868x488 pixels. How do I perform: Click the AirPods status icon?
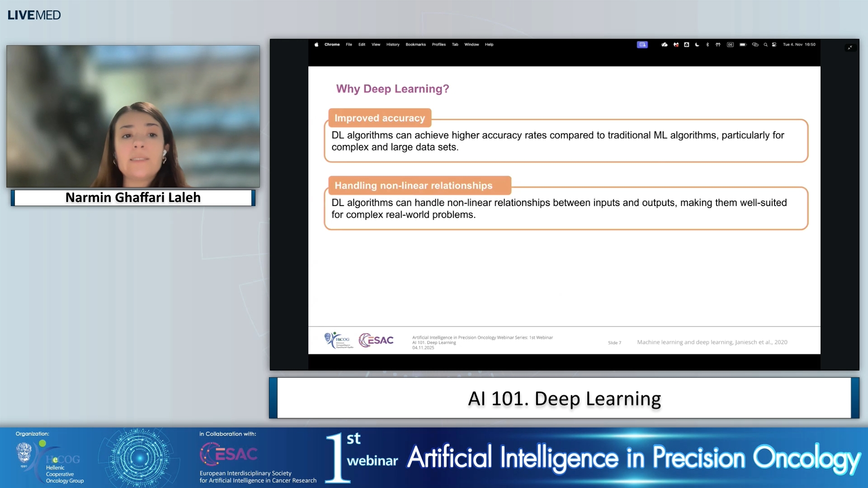(718, 45)
